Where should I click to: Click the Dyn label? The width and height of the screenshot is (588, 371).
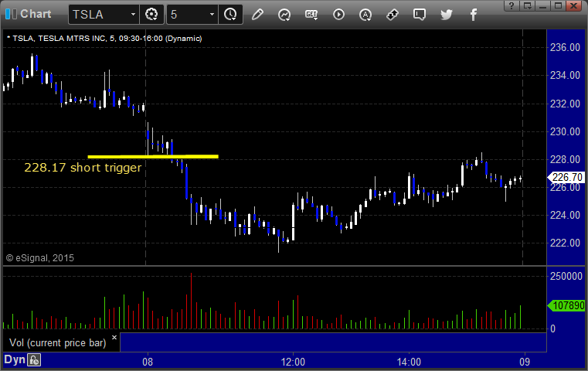pos(15,359)
